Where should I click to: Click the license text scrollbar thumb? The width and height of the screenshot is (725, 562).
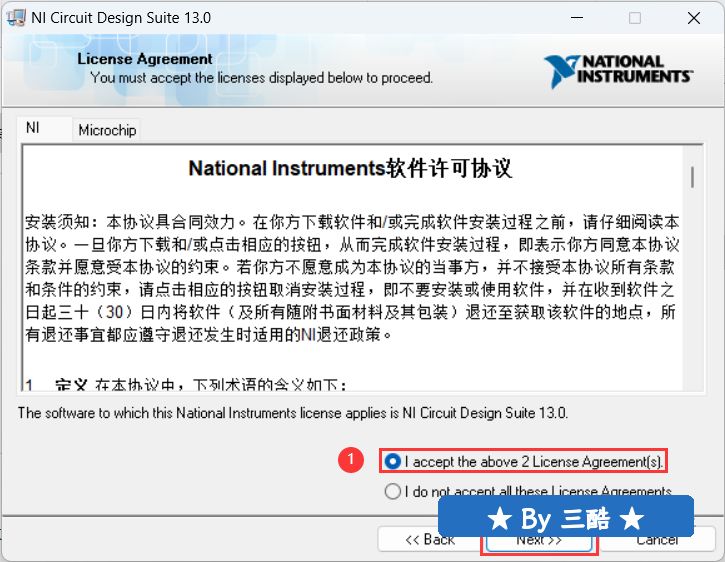pyautogui.click(x=692, y=177)
